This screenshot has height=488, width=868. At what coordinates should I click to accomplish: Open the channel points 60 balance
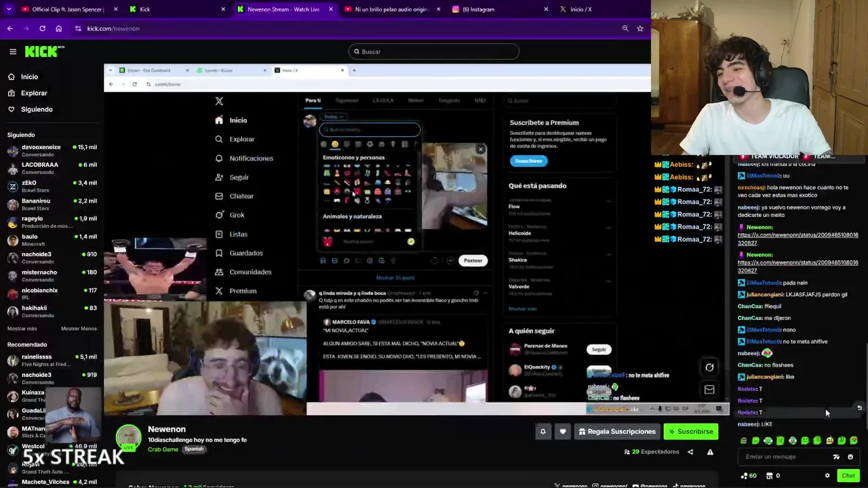[x=749, y=476]
